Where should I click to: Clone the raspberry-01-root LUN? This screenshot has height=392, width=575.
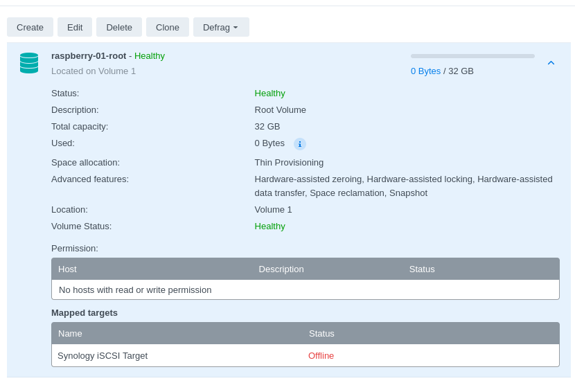click(168, 27)
